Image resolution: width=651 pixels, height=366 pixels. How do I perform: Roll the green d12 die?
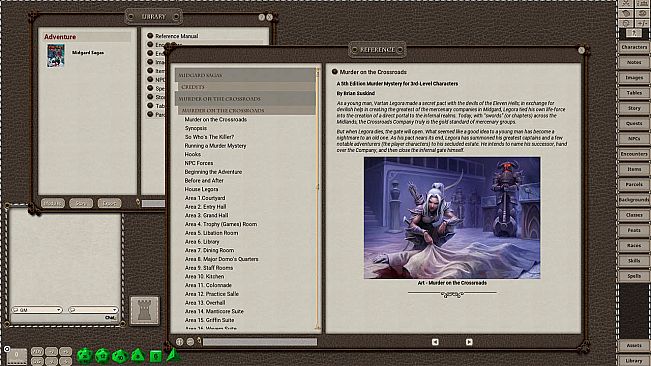pyautogui.click(x=103, y=356)
